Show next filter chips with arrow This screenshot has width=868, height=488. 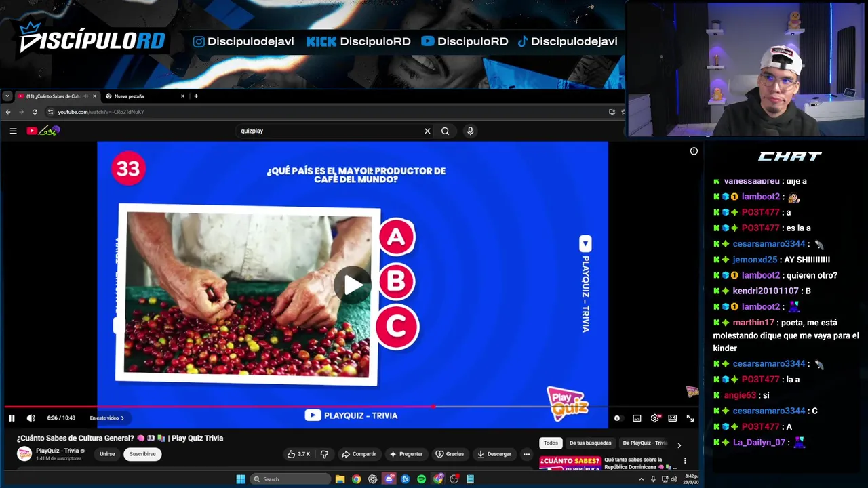(679, 445)
